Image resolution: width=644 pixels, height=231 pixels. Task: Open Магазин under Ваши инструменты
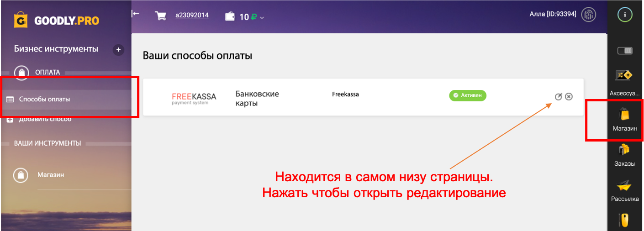click(51, 174)
